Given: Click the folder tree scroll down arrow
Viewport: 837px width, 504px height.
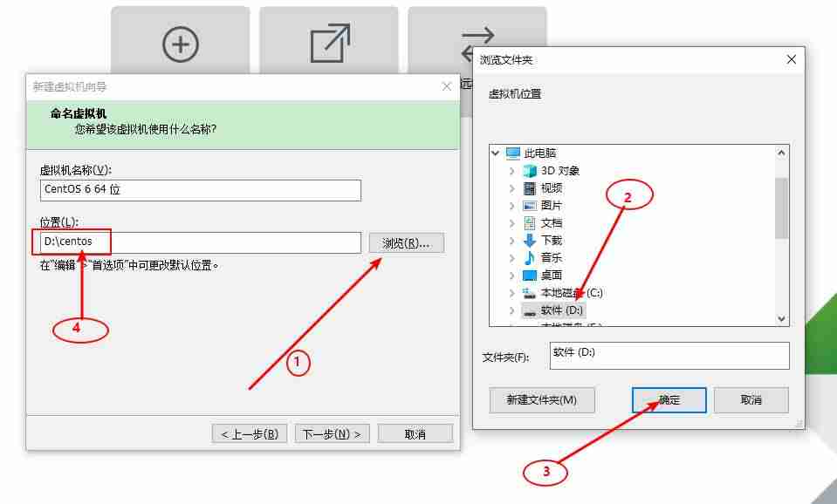Looking at the screenshot, I should [781, 318].
